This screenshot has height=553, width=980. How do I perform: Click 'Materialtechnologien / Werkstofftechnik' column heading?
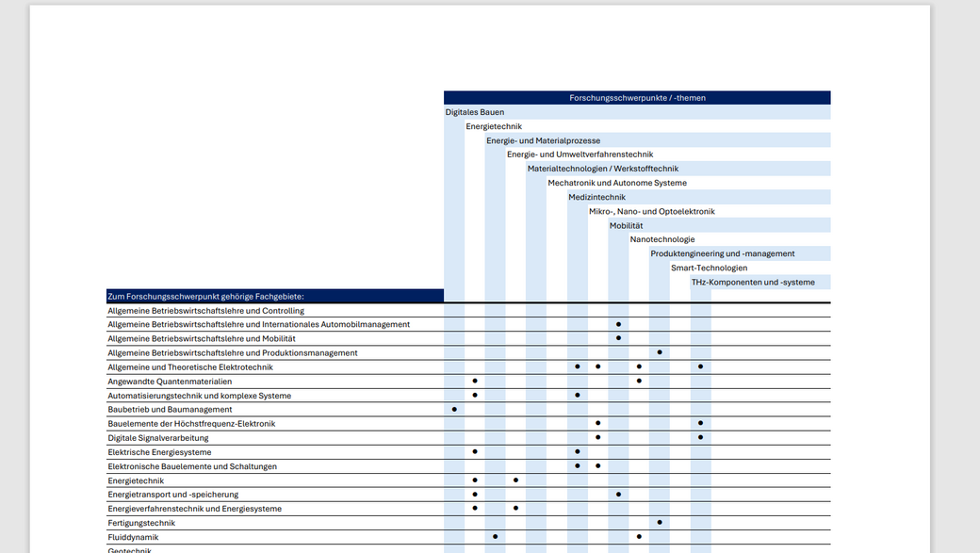(602, 169)
